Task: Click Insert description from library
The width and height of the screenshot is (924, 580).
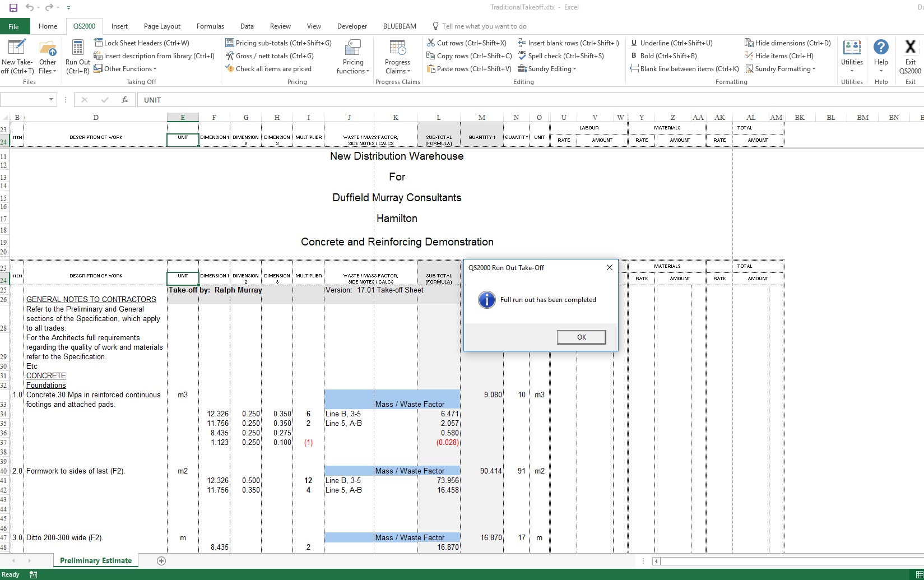Action: [154, 56]
